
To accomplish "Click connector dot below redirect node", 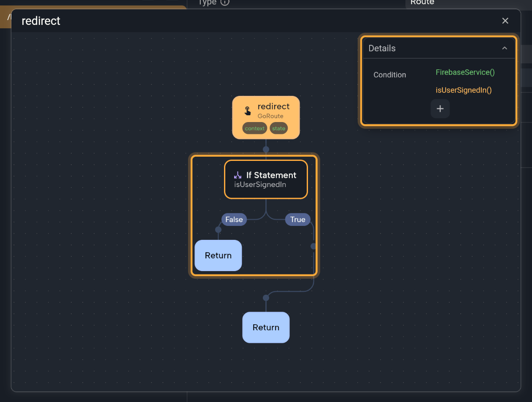I will pyautogui.click(x=266, y=149).
